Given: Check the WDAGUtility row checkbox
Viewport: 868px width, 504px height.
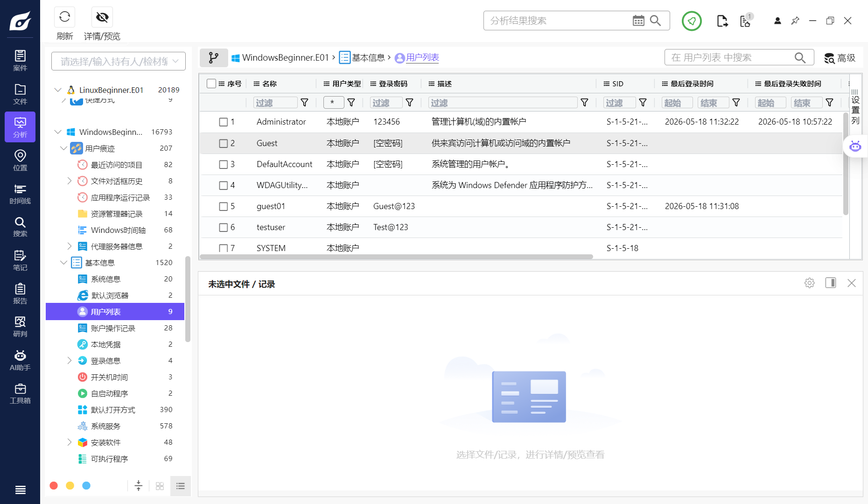Looking at the screenshot, I should 224,185.
